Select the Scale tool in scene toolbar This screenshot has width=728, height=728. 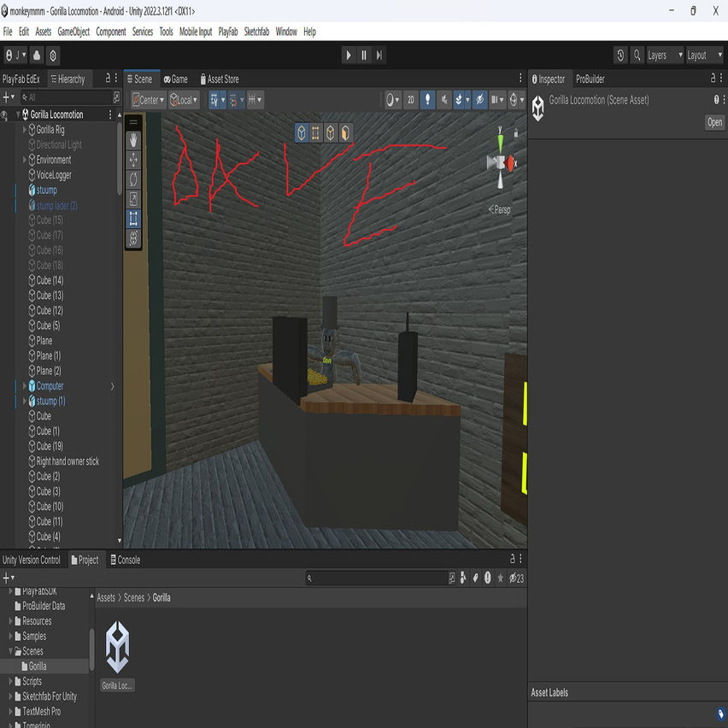133,199
